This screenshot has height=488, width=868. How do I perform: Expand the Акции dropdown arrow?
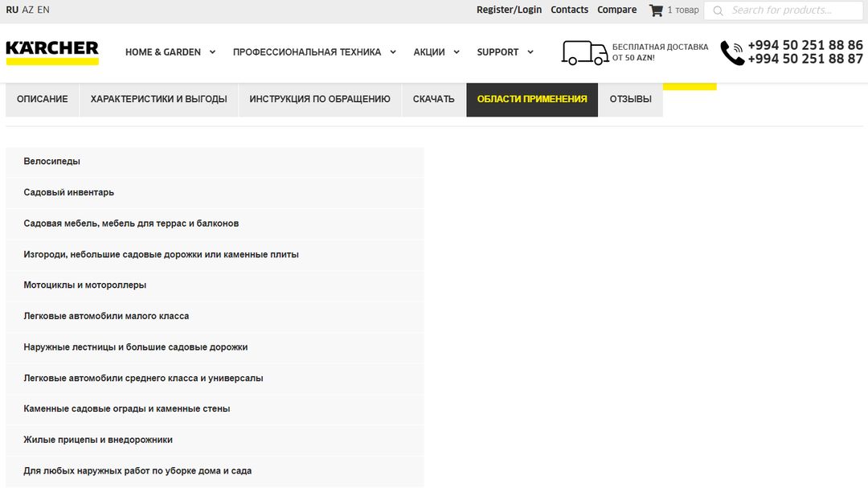click(457, 52)
